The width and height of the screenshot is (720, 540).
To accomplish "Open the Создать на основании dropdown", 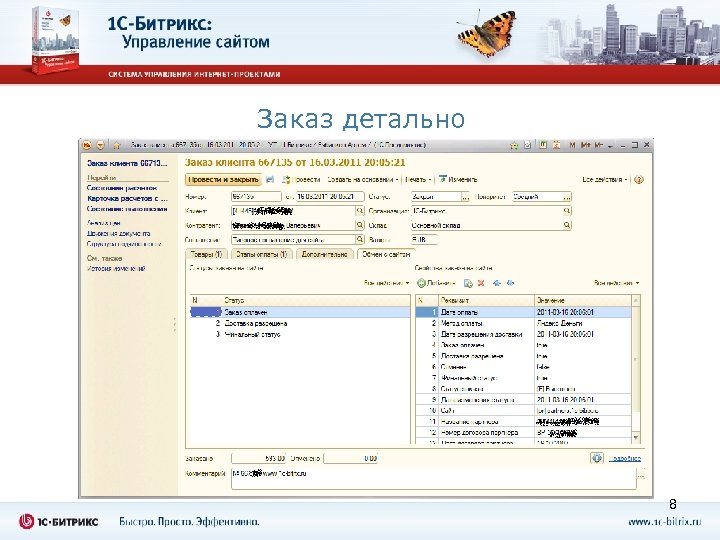I will [x=363, y=180].
